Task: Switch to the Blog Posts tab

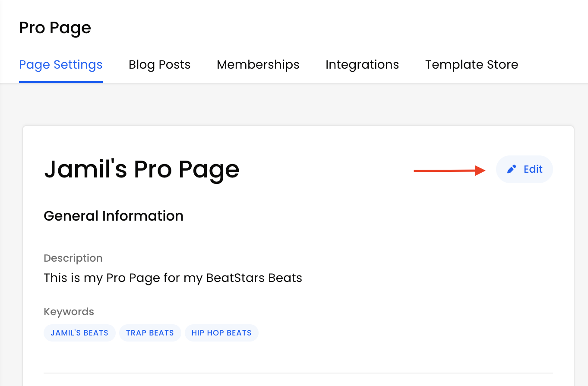Action: point(160,65)
